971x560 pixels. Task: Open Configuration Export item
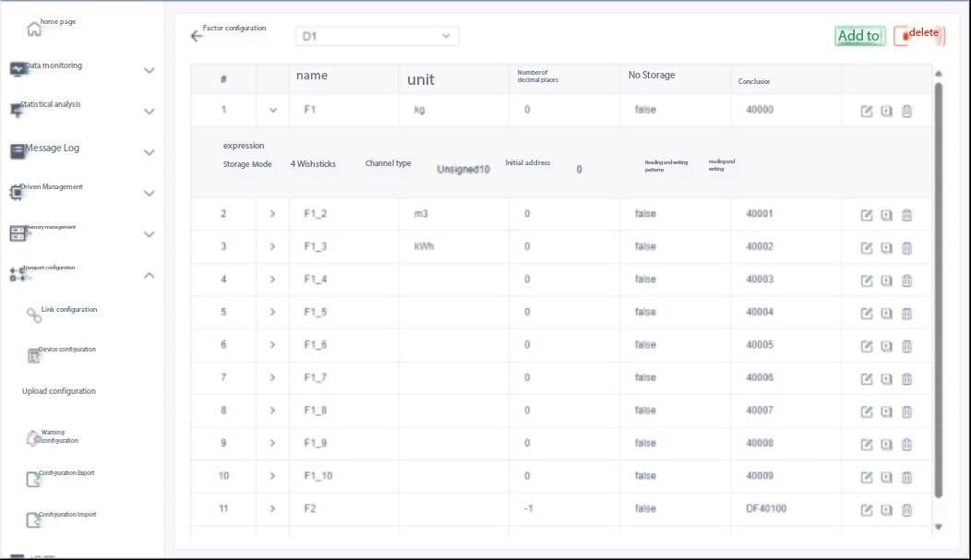[x=66, y=472]
